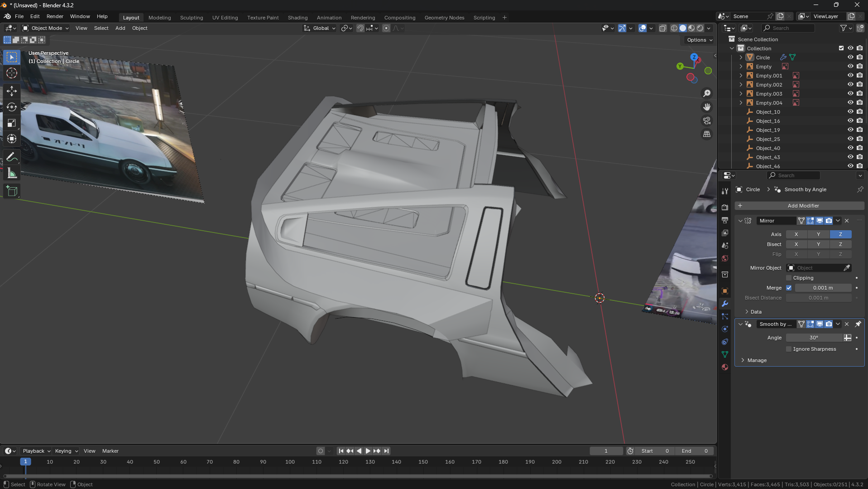Adjust the Smooth by Angle value field
The width and height of the screenshot is (868, 489).
(814, 338)
